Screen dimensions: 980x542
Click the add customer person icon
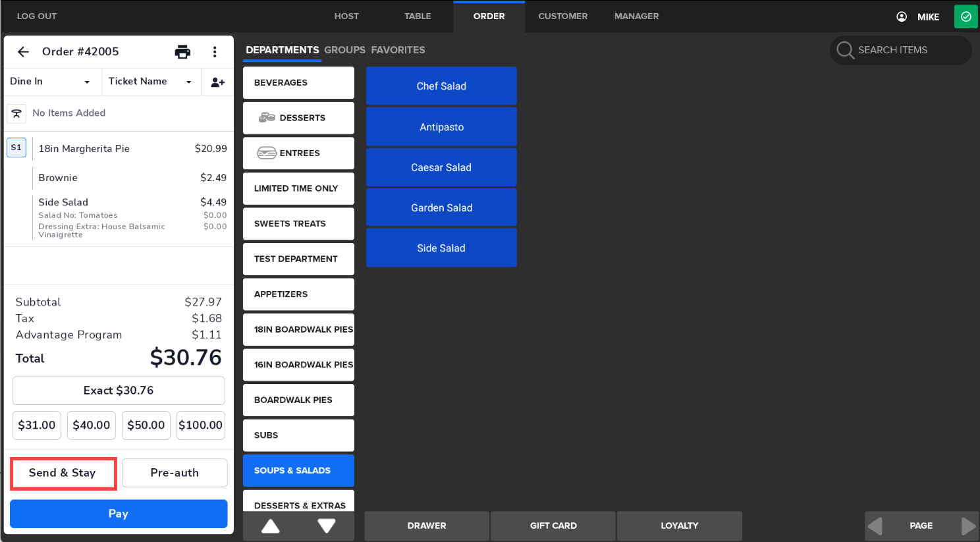[217, 82]
